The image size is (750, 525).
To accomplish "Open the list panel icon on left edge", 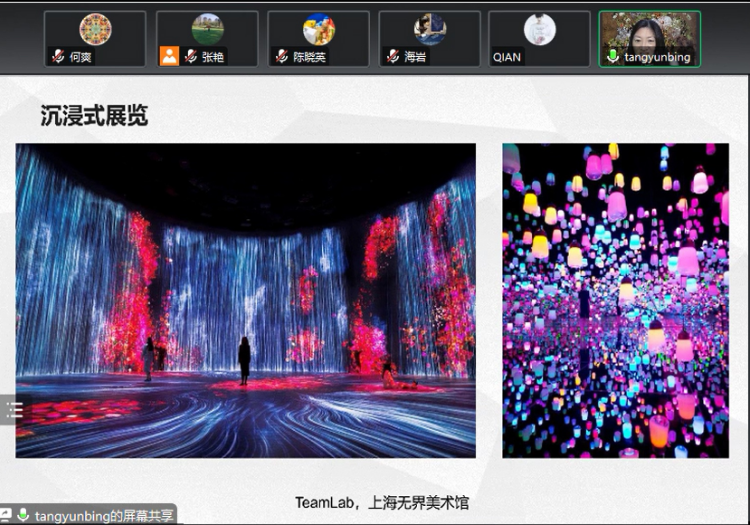I will pos(14,409).
